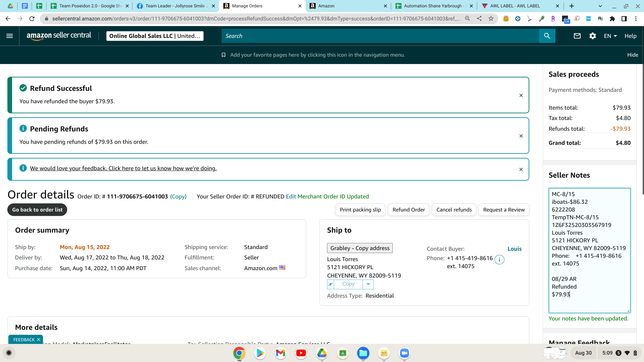Click the Refund Order button
Image resolution: width=644 pixels, height=362 pixels.
[409, 210]
